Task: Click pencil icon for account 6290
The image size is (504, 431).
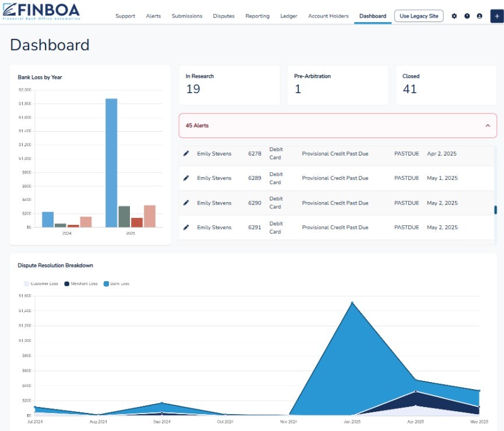Action: tap(186, 203)
